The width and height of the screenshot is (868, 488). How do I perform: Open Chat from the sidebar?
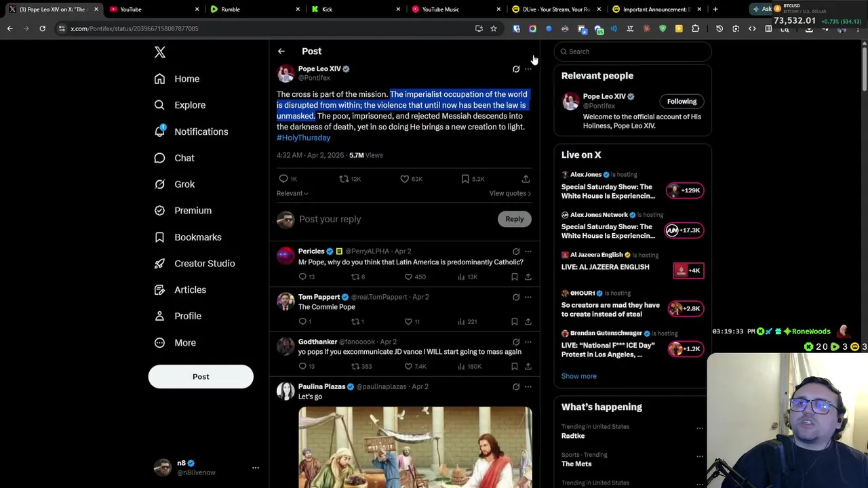[174, 158]
